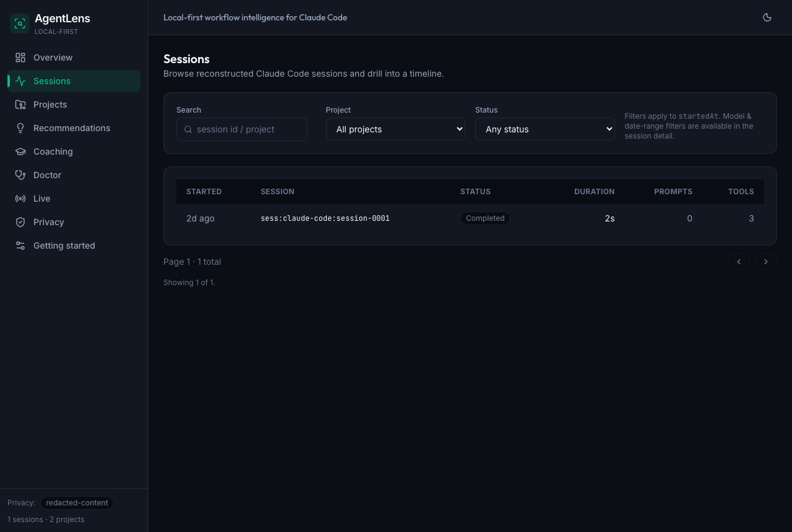Open the All projects dropdown
Image resolution: width=792 pixels, height=532 pixels.
395,129
